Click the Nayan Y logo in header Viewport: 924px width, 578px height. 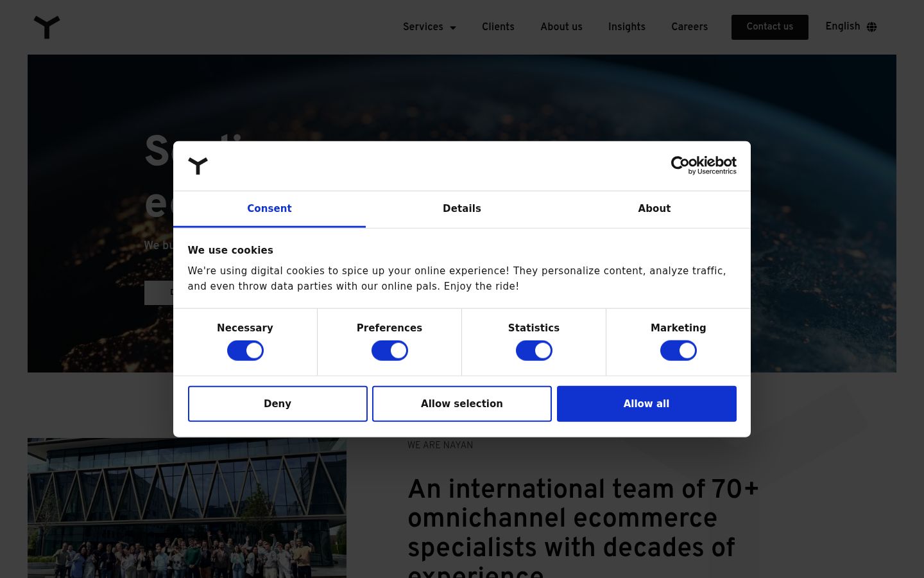pyautogui.click(x=47, y=27)
